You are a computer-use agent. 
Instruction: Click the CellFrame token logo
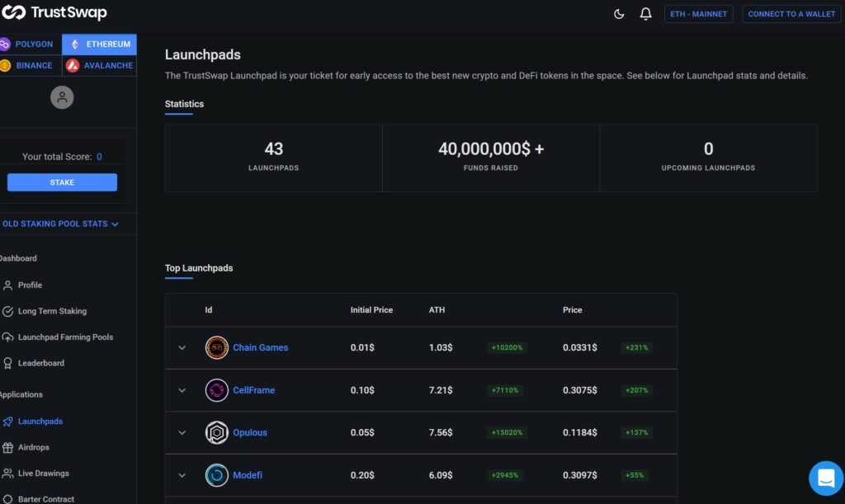[216, 390]
